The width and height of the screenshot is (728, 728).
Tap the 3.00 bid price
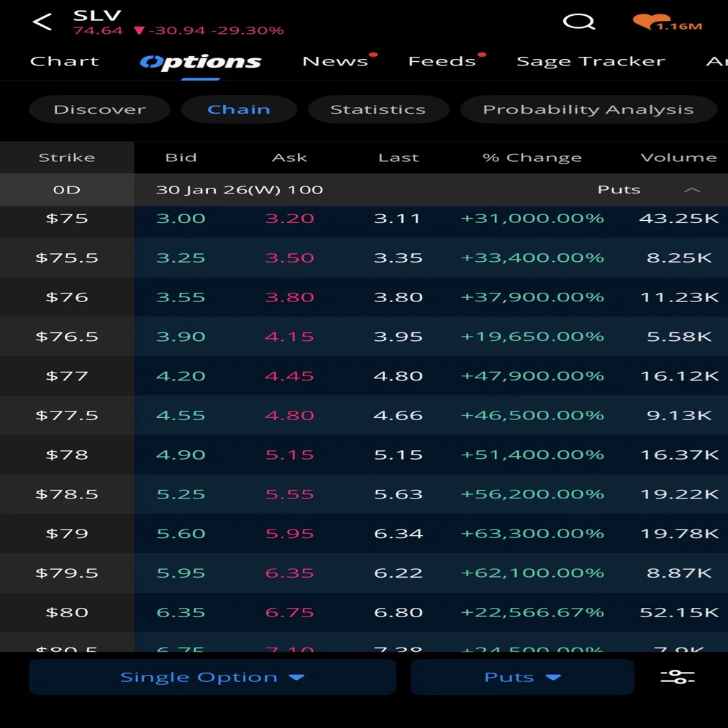(181, 219)
